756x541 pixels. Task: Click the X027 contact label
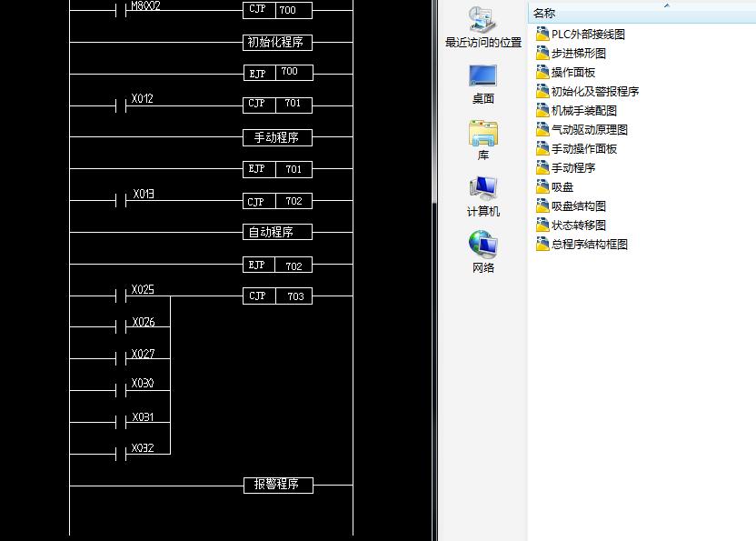pyautogui.click(x=143, y=354)
